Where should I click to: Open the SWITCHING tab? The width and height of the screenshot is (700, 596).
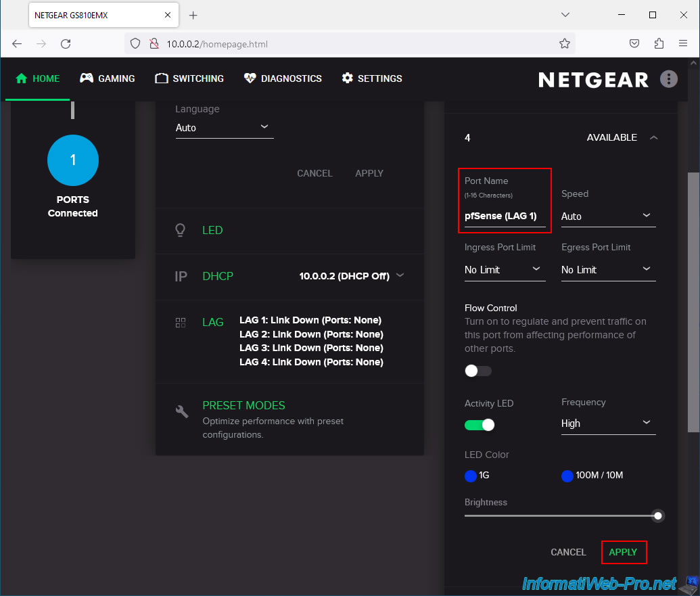189,78
